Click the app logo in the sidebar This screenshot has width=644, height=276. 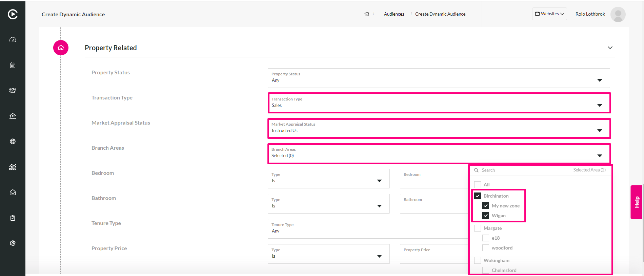pyautogui.click(x=13, y=14)
